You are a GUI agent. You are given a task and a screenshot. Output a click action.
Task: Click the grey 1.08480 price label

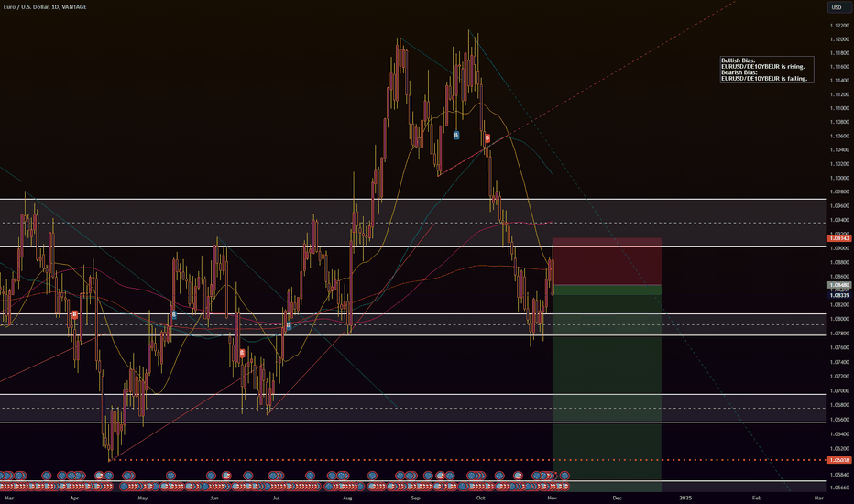pyautogui.click(x=839, y=285)
